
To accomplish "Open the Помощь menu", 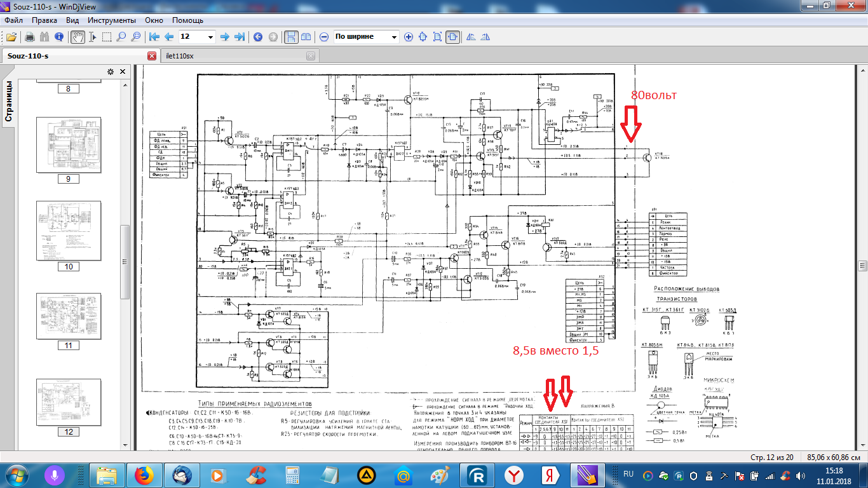I will tap(187, 20).
